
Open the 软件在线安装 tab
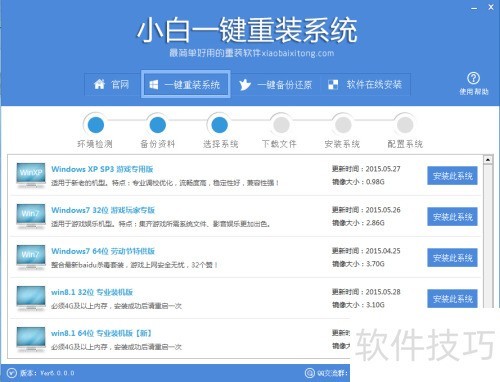pyautogui.click(x=365, y=85)
